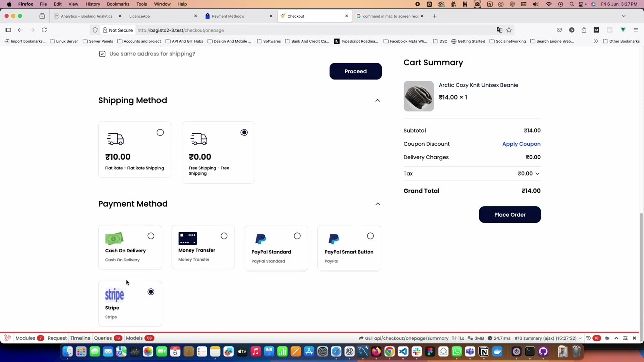
Task: Click the Cash On Delivery money icon
Action: 114,238
